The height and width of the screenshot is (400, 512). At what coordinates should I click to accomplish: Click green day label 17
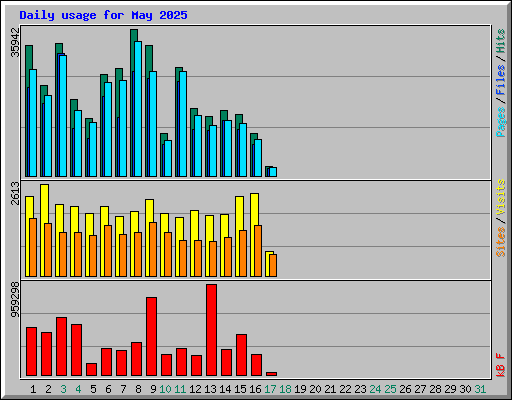[x=270, y=389]
